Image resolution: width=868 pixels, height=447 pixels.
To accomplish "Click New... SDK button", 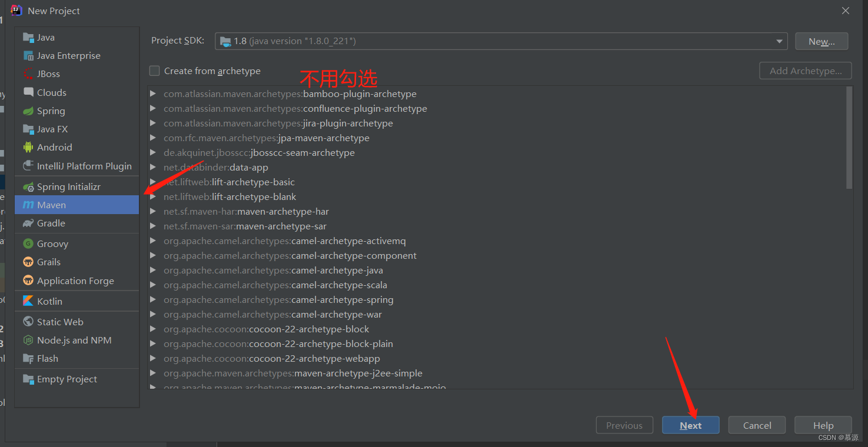I will [x=822, y=41].
